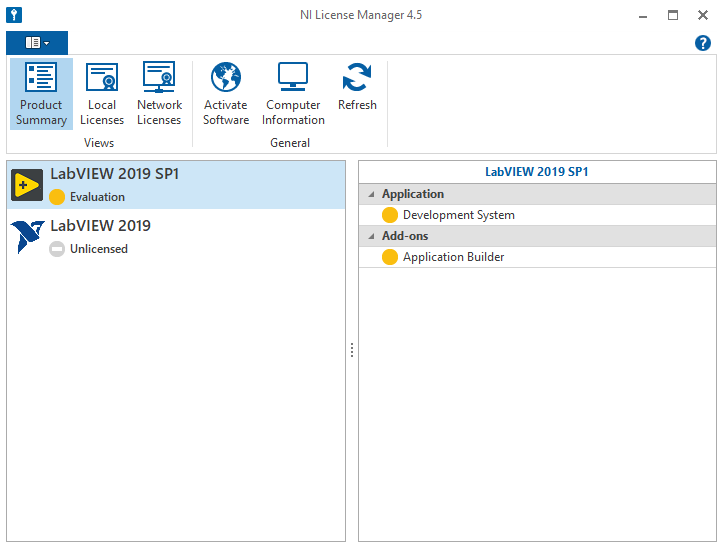This screenshot has width=721, height=548.
Task: Collapse the Add-ons section
Action: coord(371,236)
